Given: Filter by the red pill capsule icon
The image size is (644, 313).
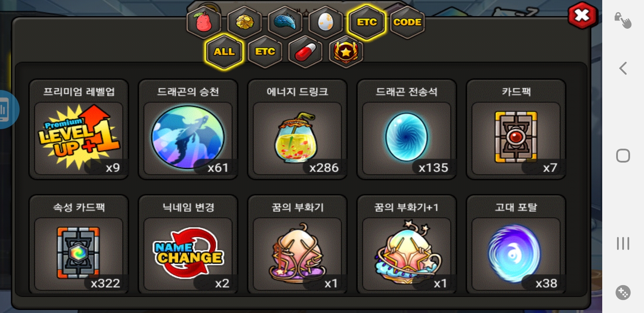Looking at the screenshot, I should click(305, 52).
